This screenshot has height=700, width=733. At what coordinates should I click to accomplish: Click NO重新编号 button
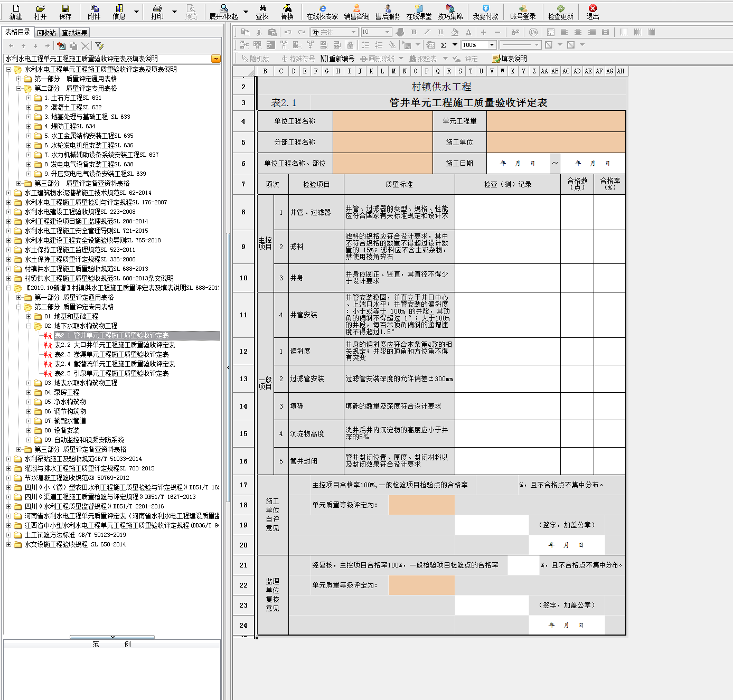(x=337, y=59)
